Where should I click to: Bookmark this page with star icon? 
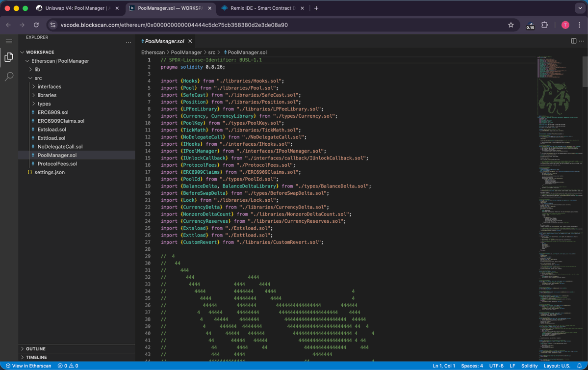click(x=511, y=25)
